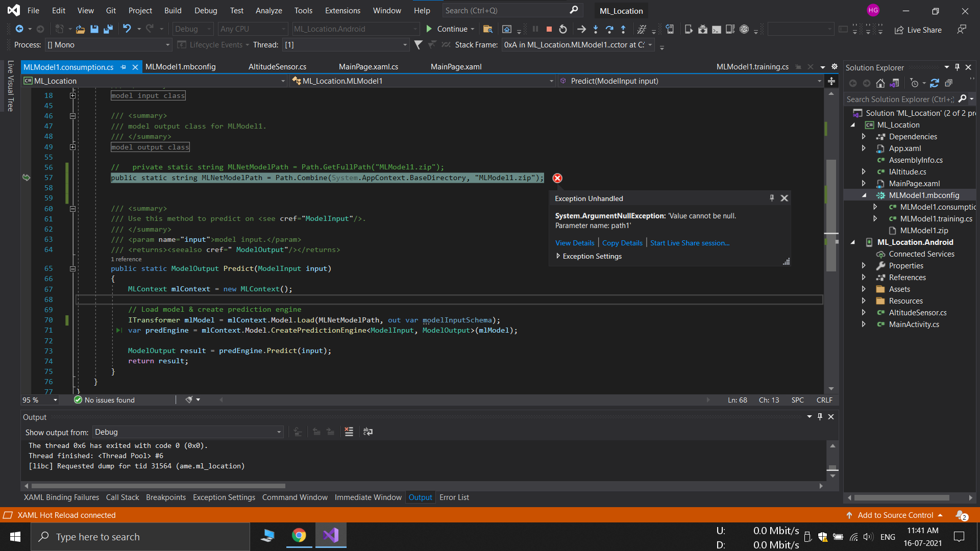Click the Windows taskbar search box
Viewport: 980px width, 551px height.
click(x=140, y=537)
